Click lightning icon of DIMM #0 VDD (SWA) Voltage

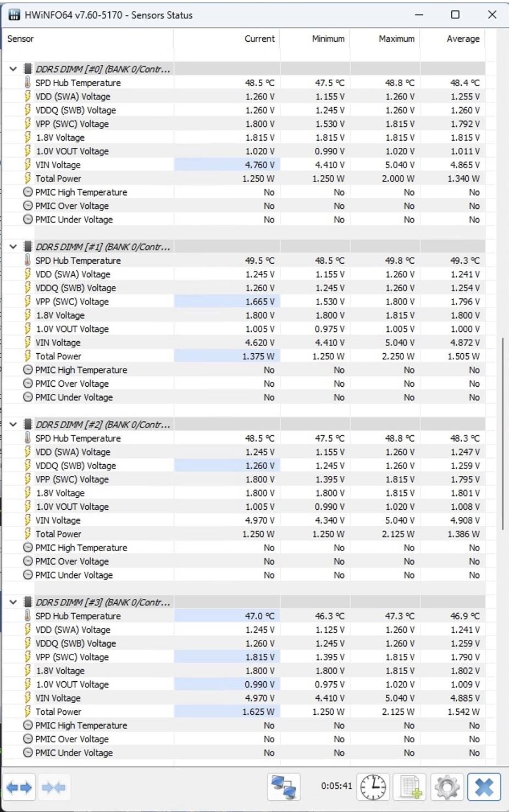pos(27,96)
